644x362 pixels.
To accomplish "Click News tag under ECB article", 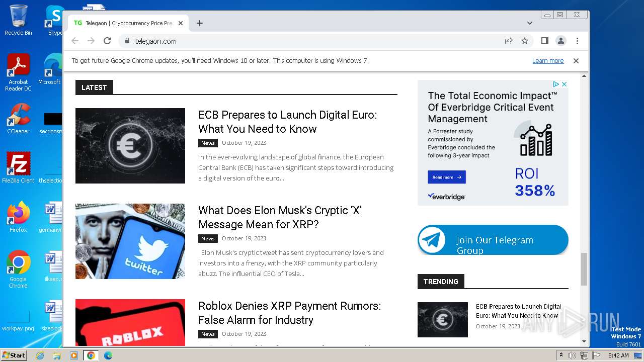I will (x=208, y=143).
